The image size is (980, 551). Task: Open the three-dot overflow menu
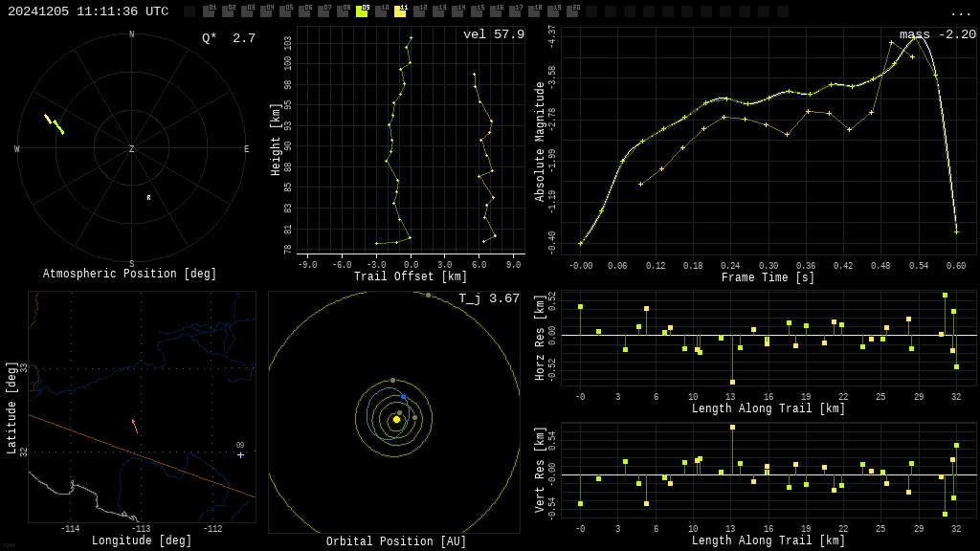(960, 12)
